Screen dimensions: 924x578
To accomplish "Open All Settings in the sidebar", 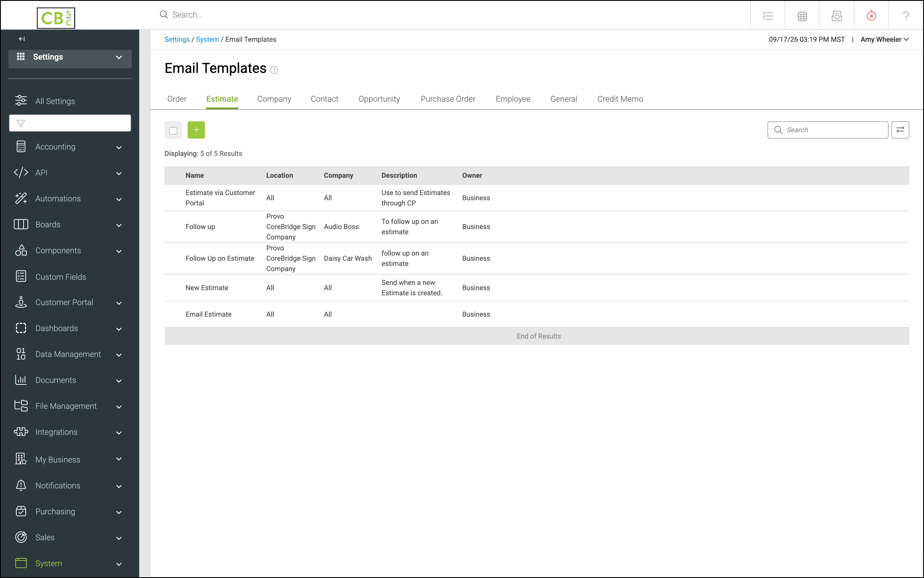I will click(55, 101).
